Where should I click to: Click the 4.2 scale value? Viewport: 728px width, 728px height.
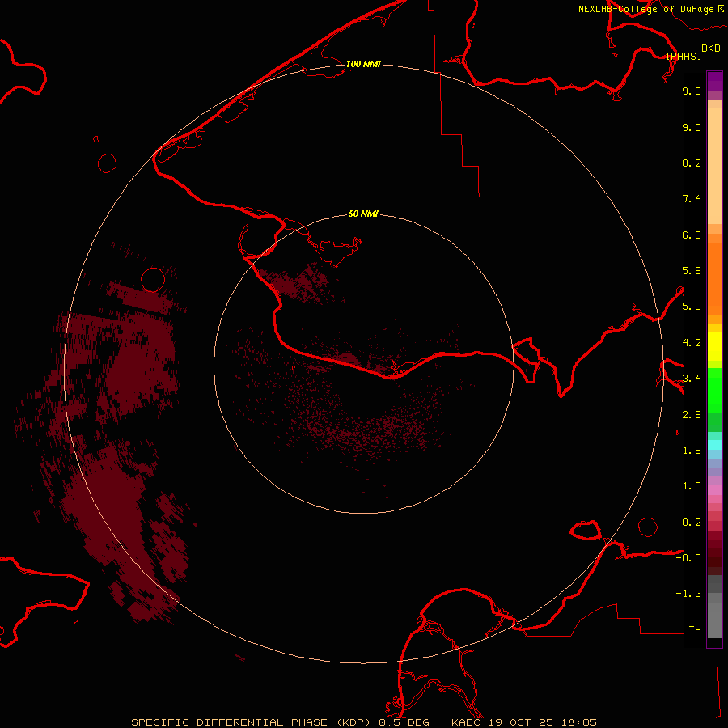point(692,343)
